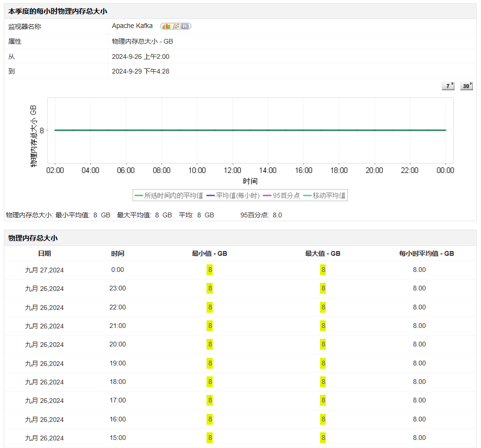Click the Apache Kafka monitor name
The height and width of the screenshot is (448, 481).
[x=132, y=26]
